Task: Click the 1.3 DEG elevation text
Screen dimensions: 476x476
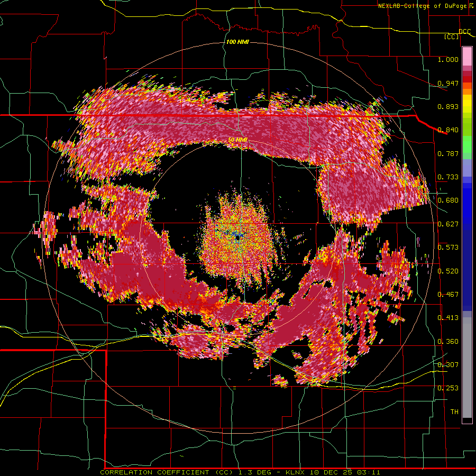Action: coord(254,472)
